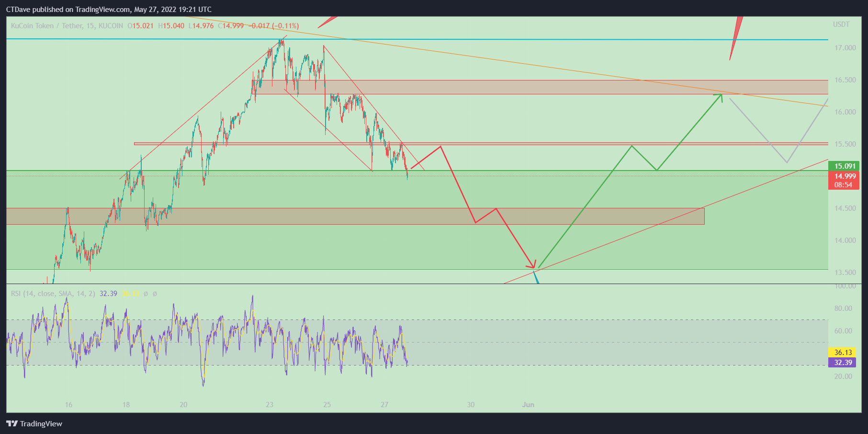
Task: Click the CTDave published header text
Action: (x=109, y=10)
